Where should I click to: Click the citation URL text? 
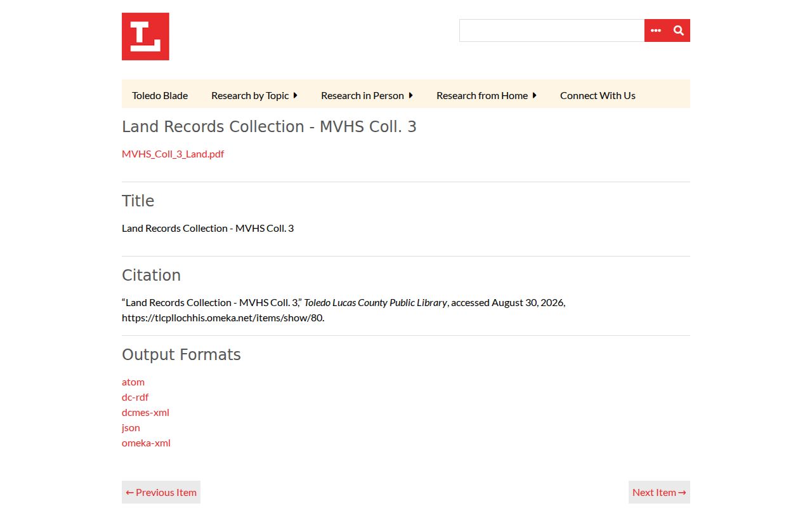click(x=223, y=317)
